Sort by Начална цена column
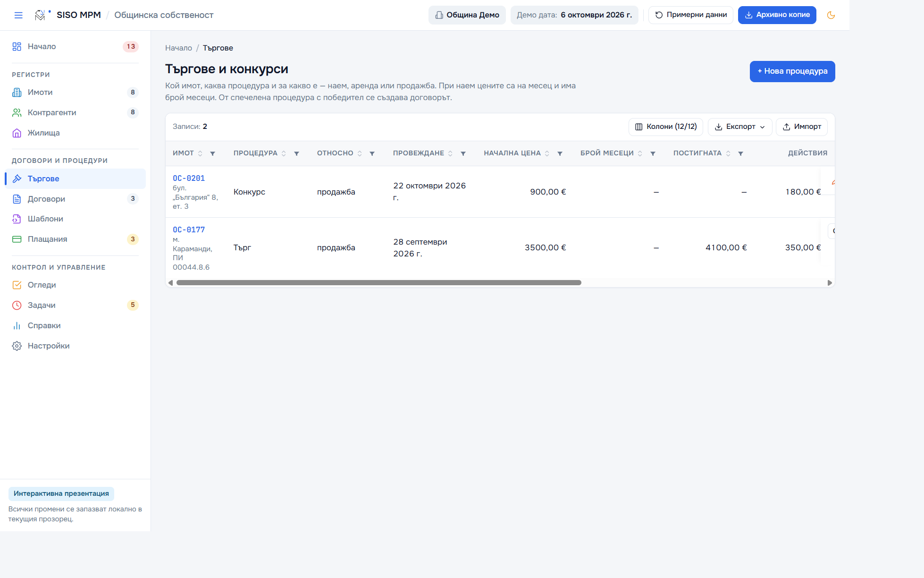The width and height of the screenshot is (924, 578). pyautogui.click(x=547, y=153)
